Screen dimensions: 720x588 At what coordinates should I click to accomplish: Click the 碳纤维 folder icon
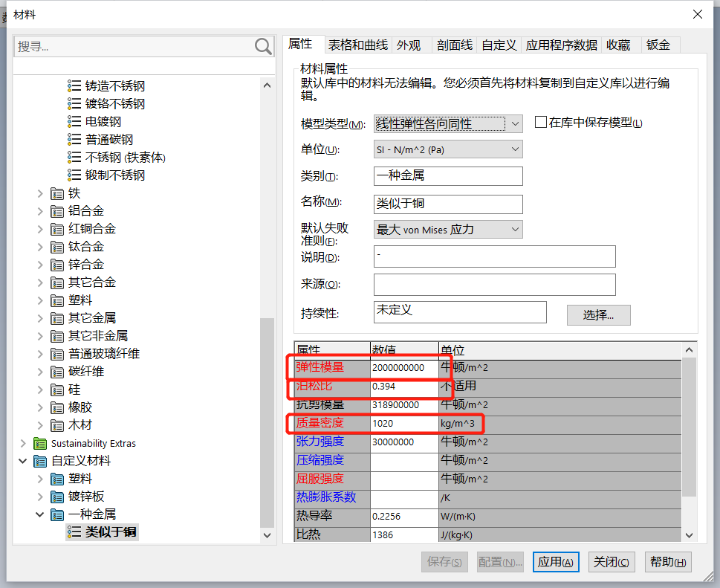pyautogui.click(x=57, y=372)
